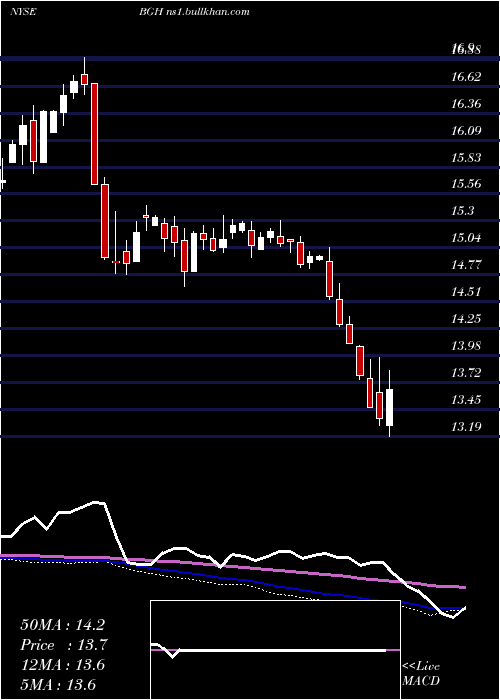Image resolution: width=500 pixels, height=700 pixels.
Task: Click the last white candlestick on the right
Action: coord(390,407)
